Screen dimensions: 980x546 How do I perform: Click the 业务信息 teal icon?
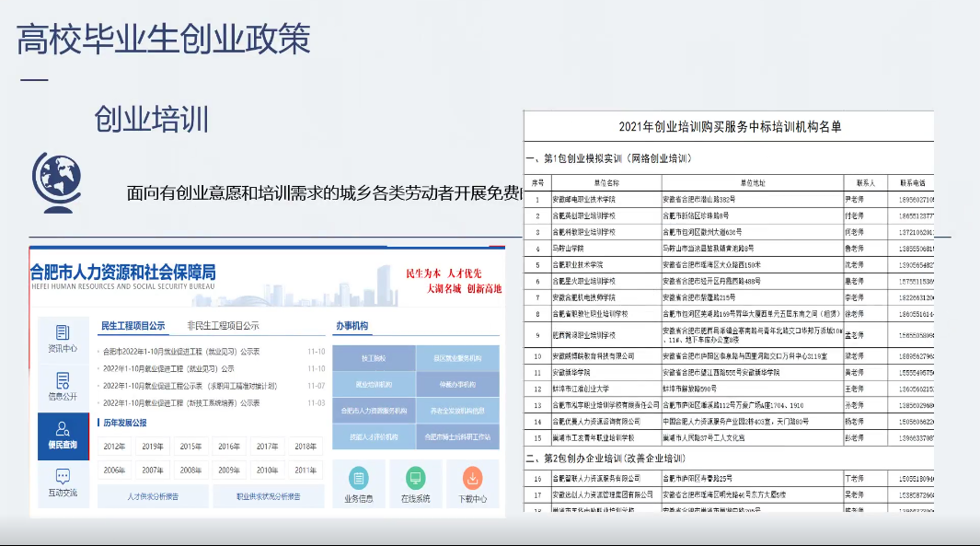click(x=358, y=479)
